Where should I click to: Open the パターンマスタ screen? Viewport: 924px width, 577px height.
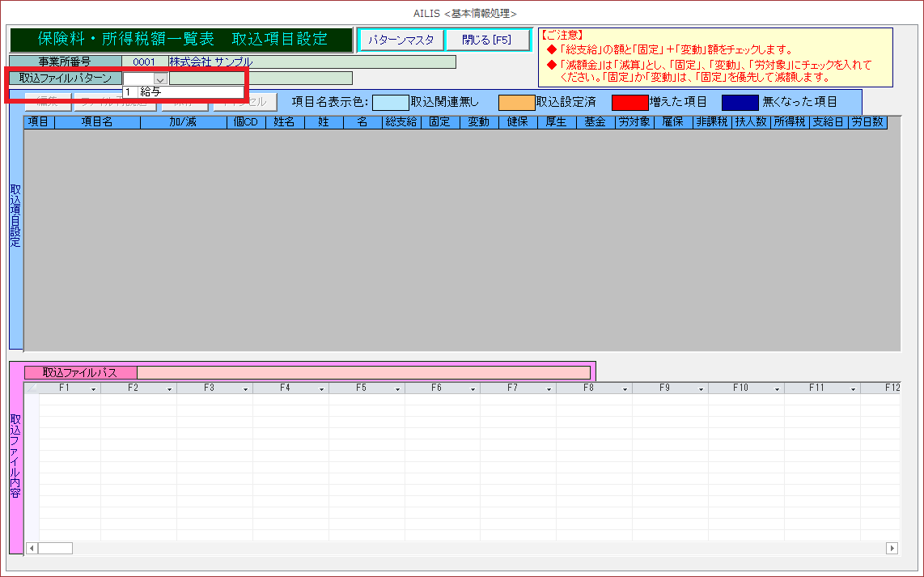click(401, 40)
